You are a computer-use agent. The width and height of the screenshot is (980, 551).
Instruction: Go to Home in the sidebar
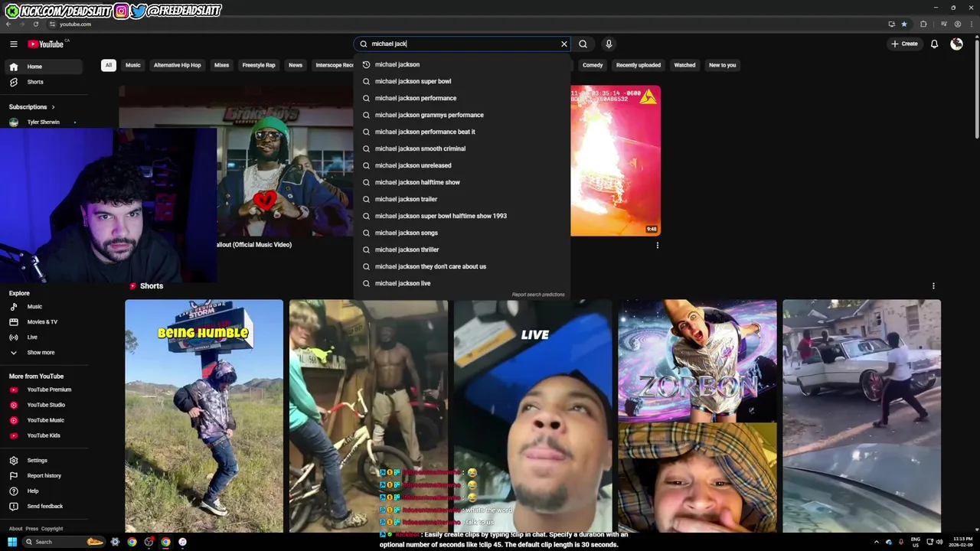44,67
